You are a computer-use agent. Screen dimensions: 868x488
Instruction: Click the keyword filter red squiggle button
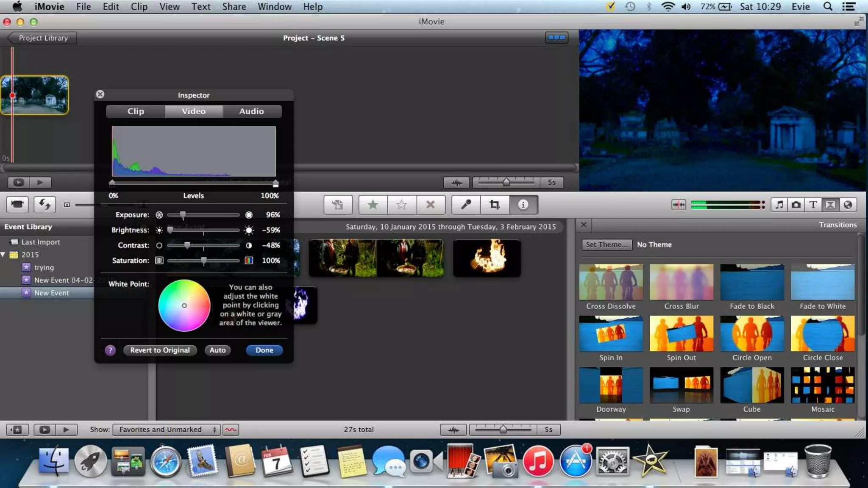(x=231, y=430)
